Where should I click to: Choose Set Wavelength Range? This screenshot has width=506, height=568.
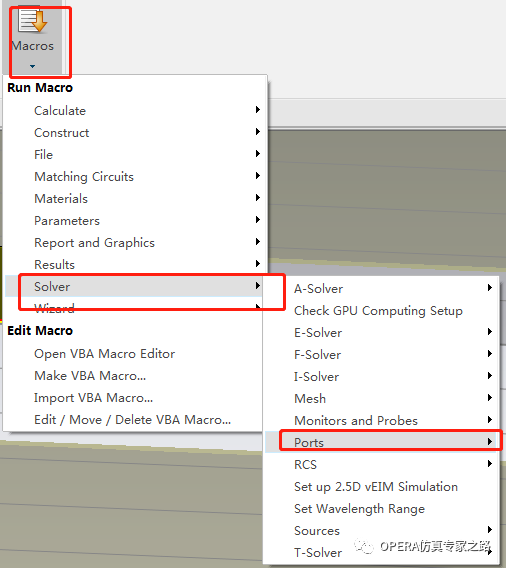click(359, 509)
